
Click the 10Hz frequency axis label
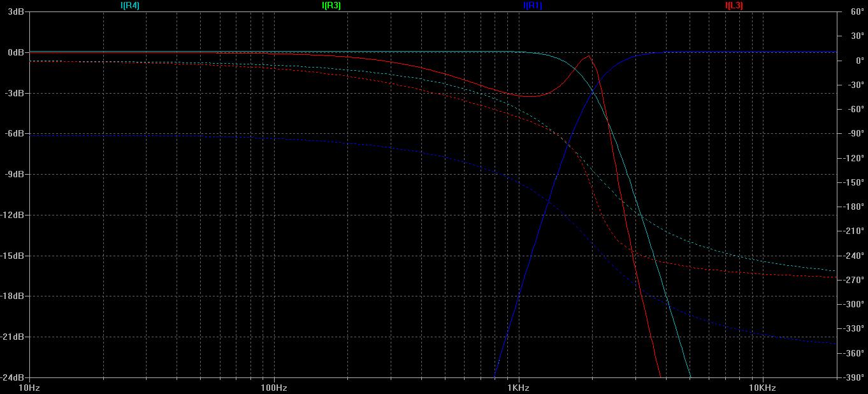(x=29, y=388)
